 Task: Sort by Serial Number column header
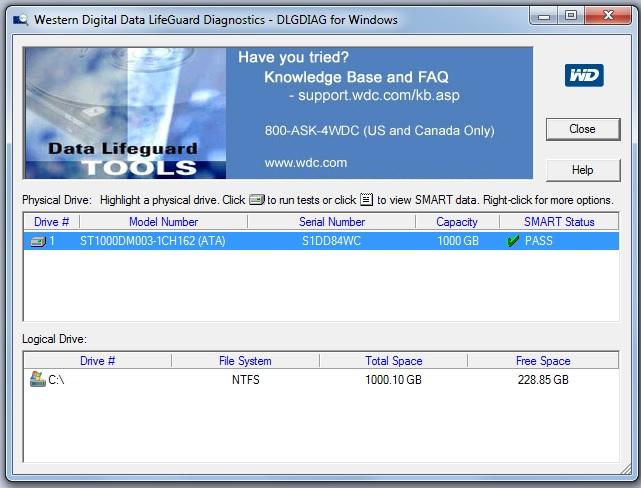coord(332,222)
